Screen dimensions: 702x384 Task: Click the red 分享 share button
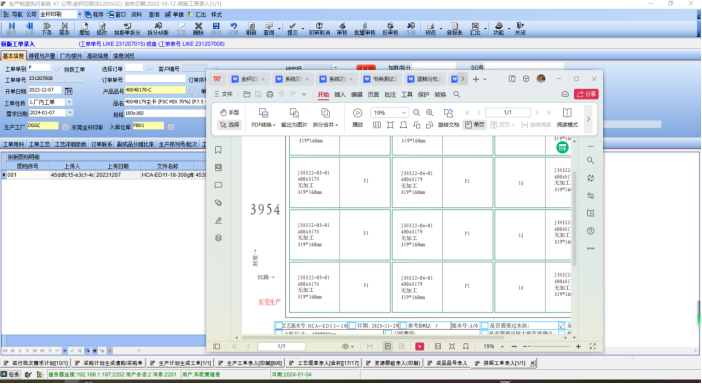[586, 94]
